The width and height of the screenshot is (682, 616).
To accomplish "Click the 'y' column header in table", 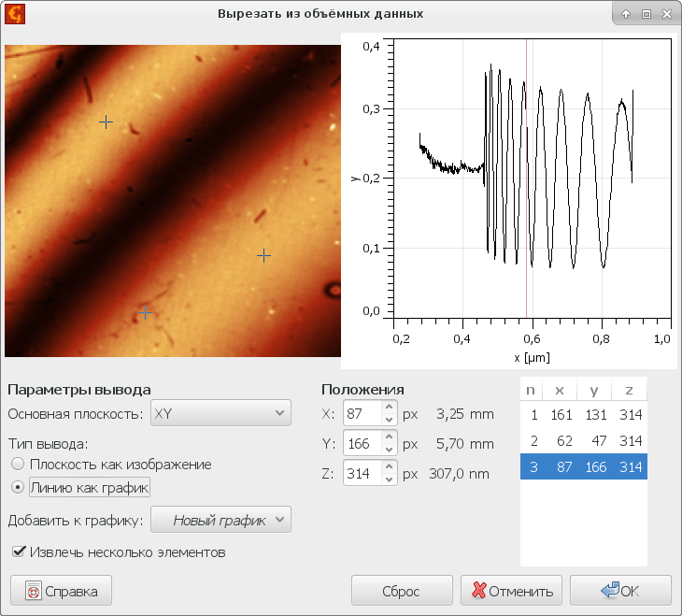I will pyautogui.click(x=594, y=389).
